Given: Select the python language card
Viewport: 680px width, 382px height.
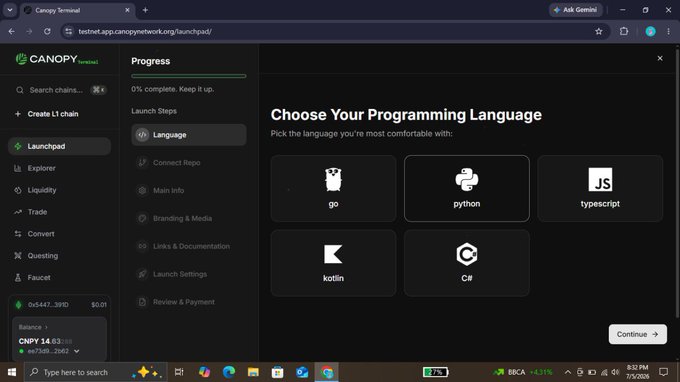Looking at the screenshot, I should point(467,188).
